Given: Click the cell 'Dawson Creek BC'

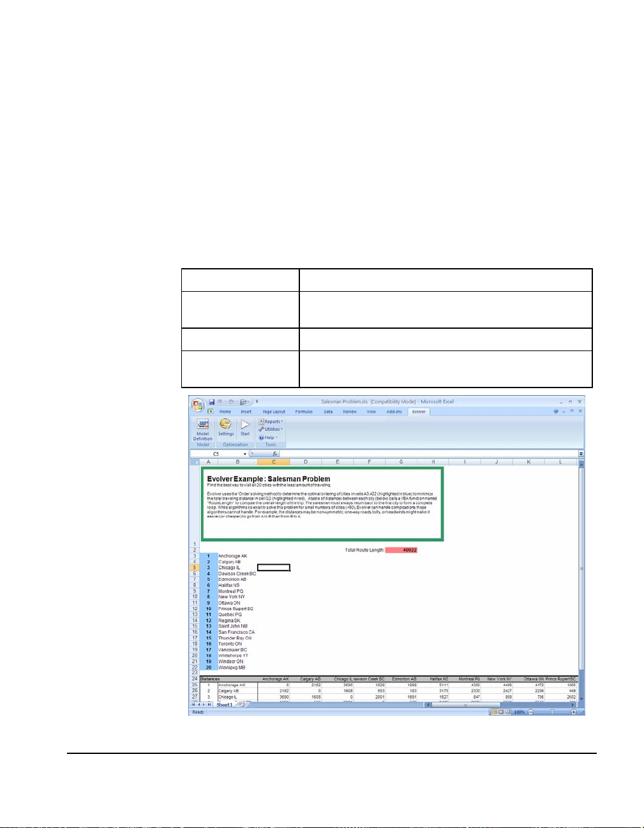Looking at the screenshot, I should [x=237, y=574].
